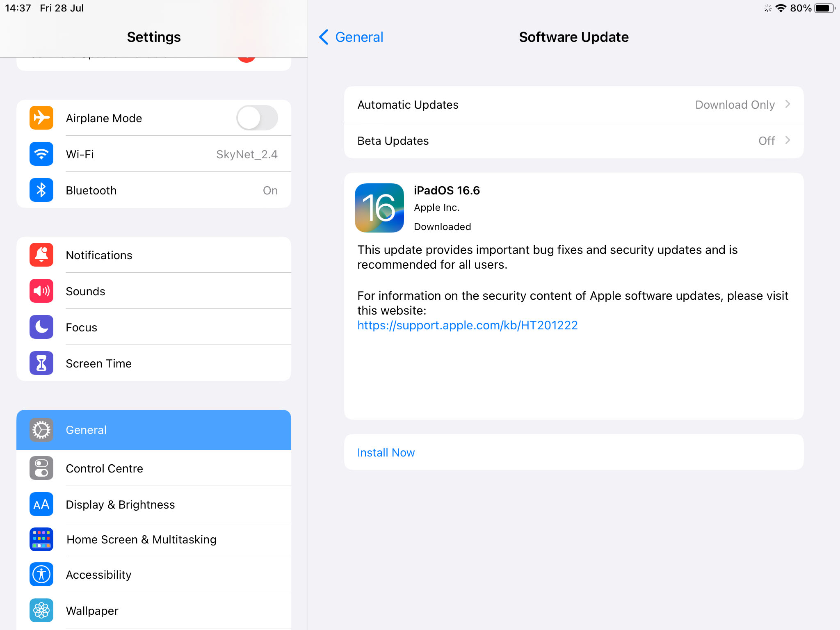
Task: Select General settings menu item
Action: click(x=153, y=429)
